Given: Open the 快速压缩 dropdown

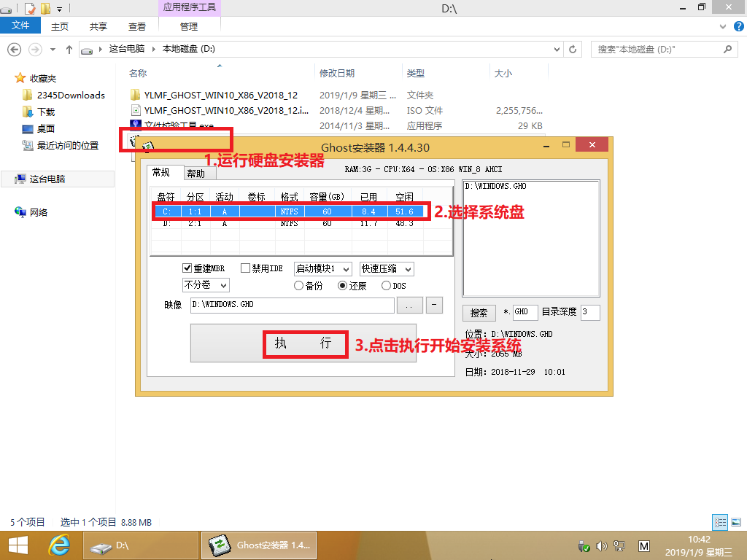Looking at the screenshot, I should click(x=387, y=268).
